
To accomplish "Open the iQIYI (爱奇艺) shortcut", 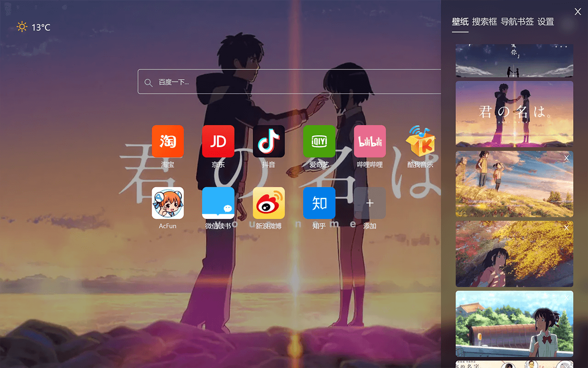I will tap(319, 141).
